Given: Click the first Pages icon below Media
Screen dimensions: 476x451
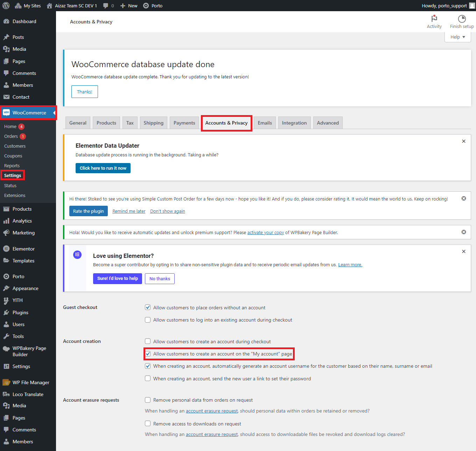Looking at the screenshot, I should (x=6, y=61).
